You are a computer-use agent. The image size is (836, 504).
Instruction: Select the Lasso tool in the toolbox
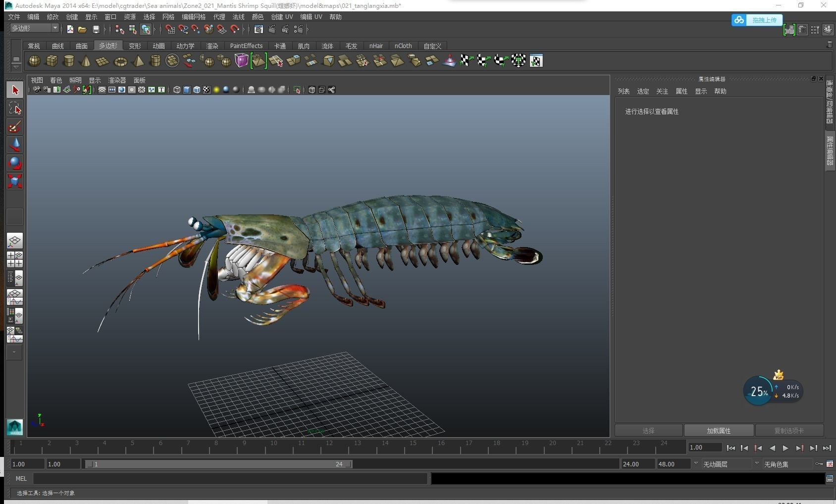pyautogui.click(x=15, y=108)
